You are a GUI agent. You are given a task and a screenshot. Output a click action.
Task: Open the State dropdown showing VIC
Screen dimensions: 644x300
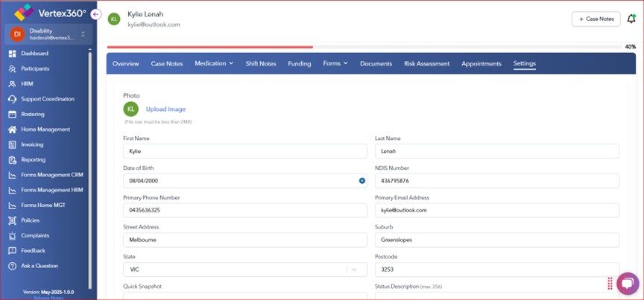coord(245,269)
